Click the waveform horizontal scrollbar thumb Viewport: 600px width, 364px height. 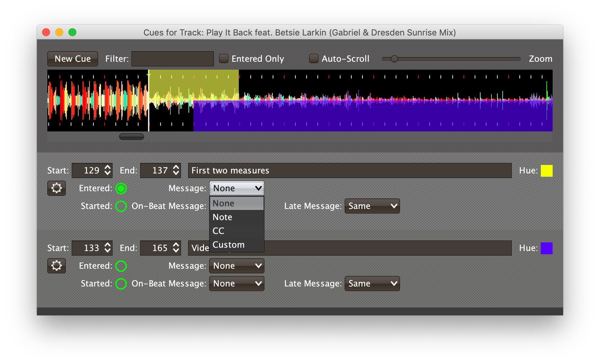coord(131,137)
